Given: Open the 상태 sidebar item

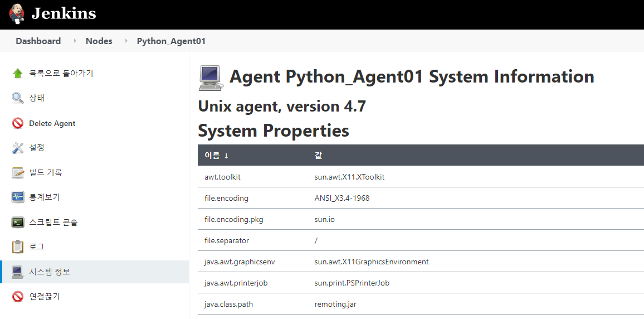Looking at the screenshot, I should (37, 98).
